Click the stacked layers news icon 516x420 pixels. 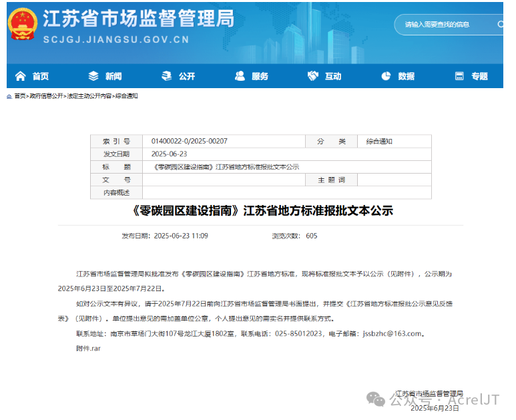(93, 76)
